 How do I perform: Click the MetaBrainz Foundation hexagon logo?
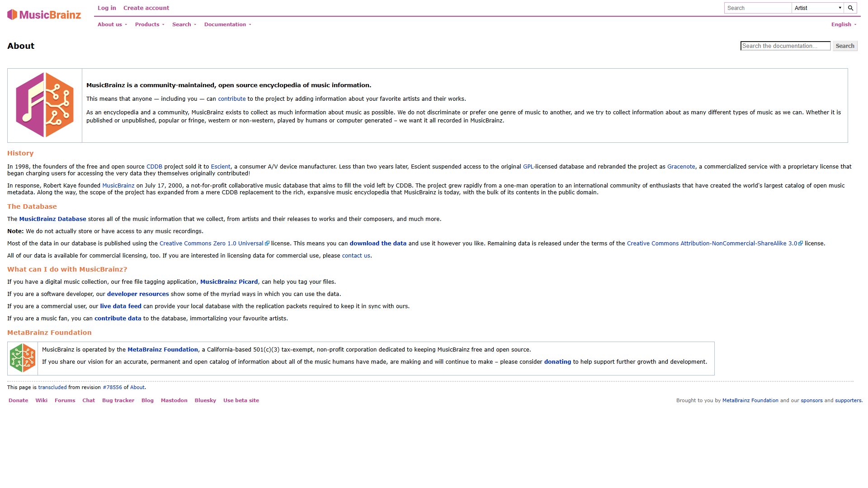click(23, 358)
